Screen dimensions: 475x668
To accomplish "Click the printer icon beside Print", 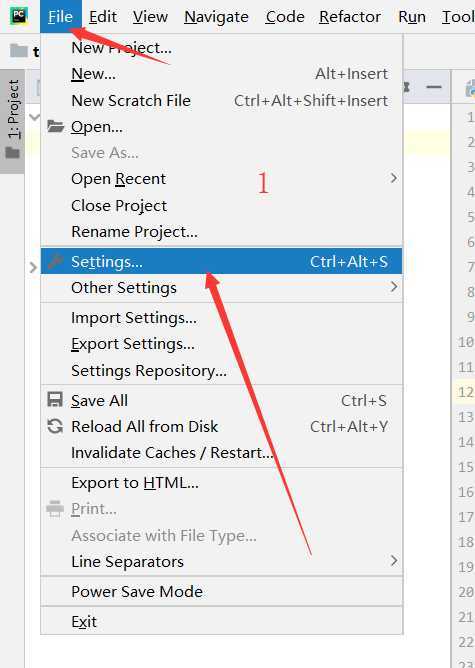I will pyautogui.click(x=55, y=509).
